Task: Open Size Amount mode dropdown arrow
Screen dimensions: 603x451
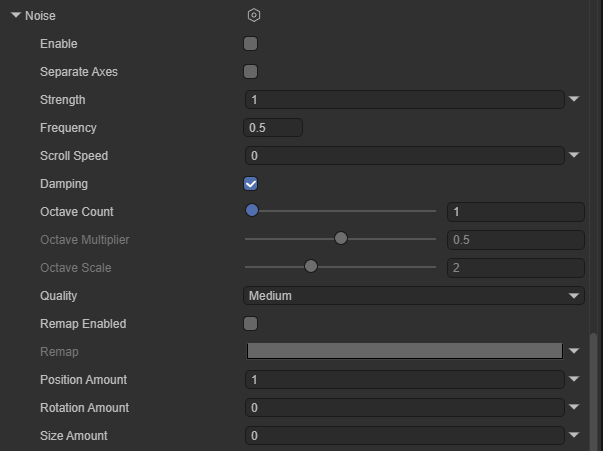Action: coord(574,436)
